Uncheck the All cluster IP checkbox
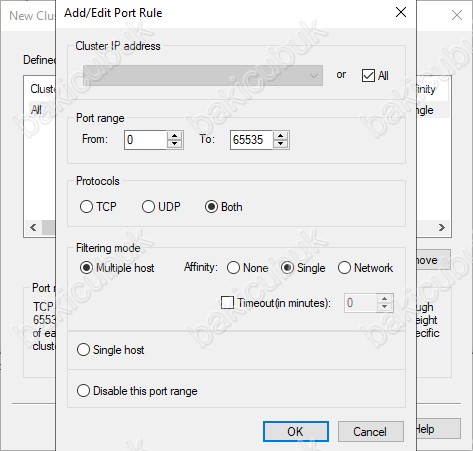 tap(368, 76)
